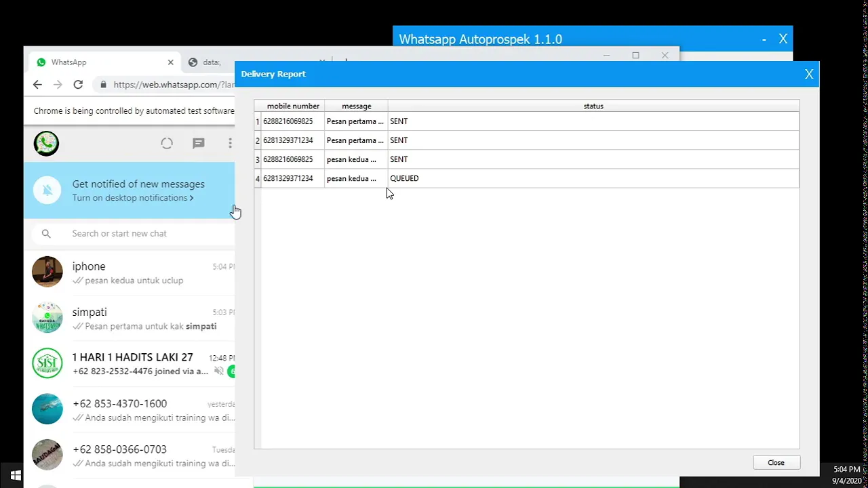Image resolution: width=868 pixels, height=488 pixels.
Task: Reload the WhatsApp web page
Action: pyautogui.click(x=78, y=85)
